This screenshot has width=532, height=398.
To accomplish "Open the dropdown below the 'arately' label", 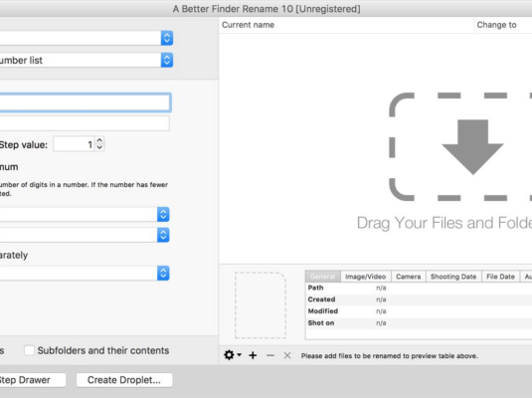I will coord(163,273).
